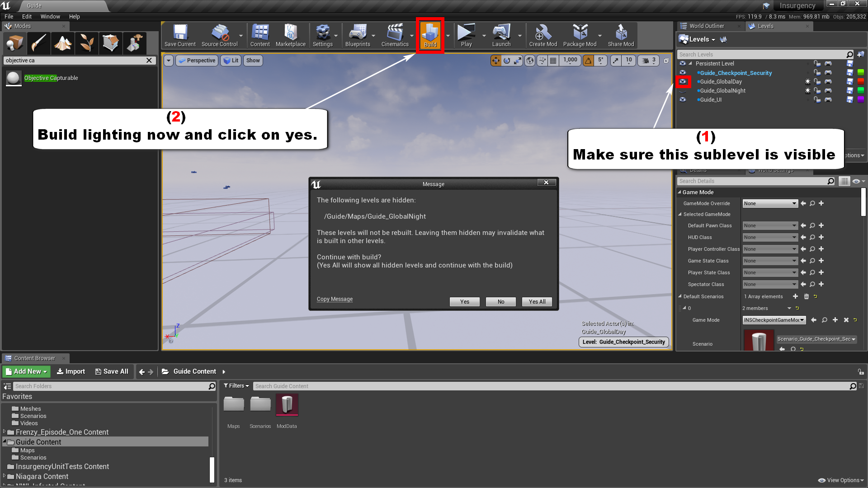Open the Marketplace toolbar icon
868x488 pixels.
click(290, 35)
